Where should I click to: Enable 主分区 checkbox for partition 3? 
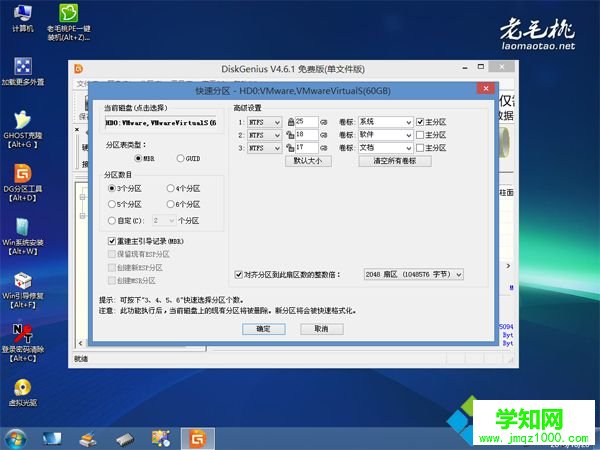click(420, 148)
